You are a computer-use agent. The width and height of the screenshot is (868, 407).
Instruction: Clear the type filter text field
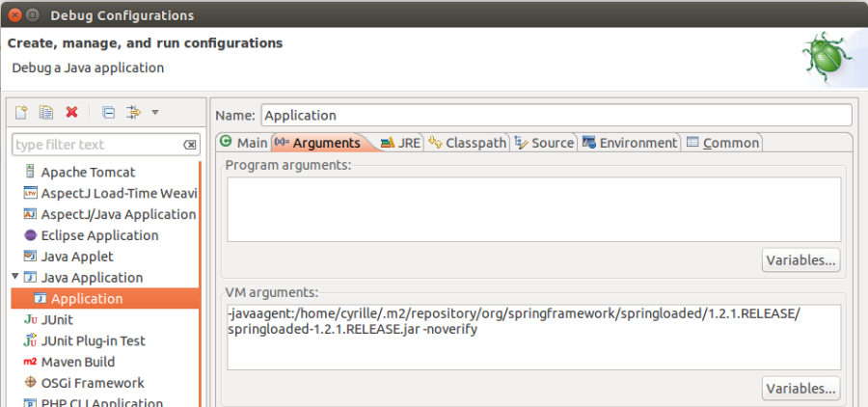189,145
